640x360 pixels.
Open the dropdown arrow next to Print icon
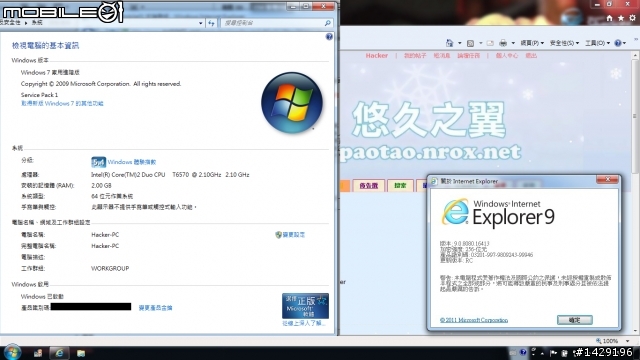(513, 43)
